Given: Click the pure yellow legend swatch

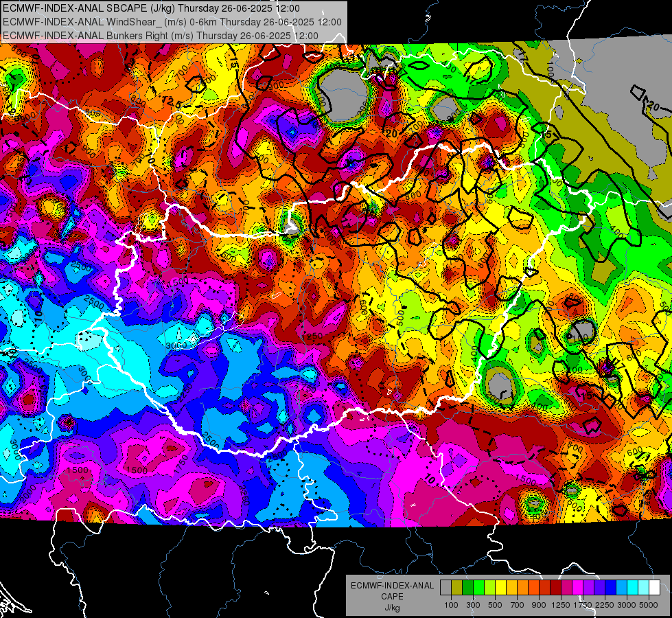Looking at the screenshot, I should coord(500,588).
